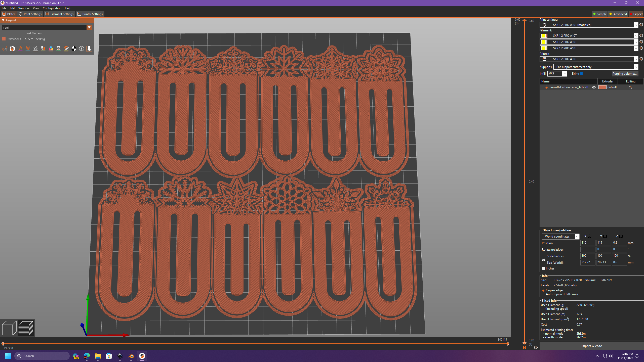
Task: Switch to Filament Settings tab
Action: [60, 14]
